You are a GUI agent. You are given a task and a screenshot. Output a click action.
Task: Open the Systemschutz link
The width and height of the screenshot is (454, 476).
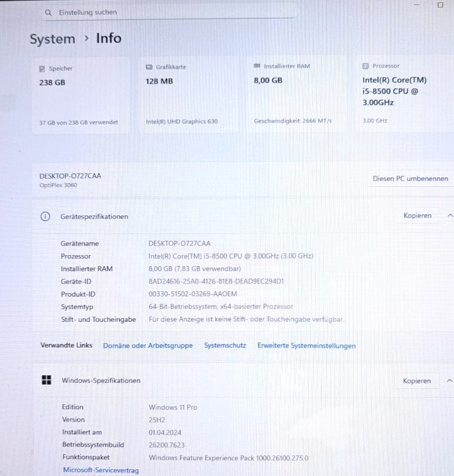coord(225,346)
